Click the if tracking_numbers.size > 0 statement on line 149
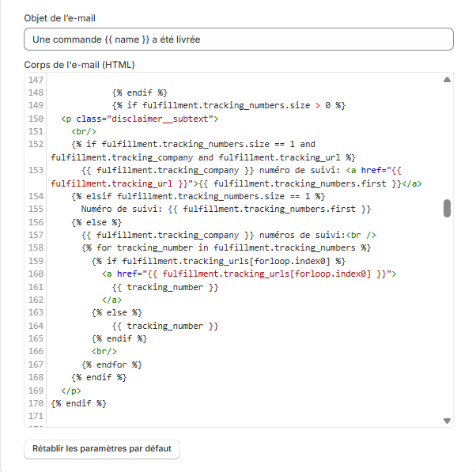The width and height of the screenshot is (476, 472). 229,105
